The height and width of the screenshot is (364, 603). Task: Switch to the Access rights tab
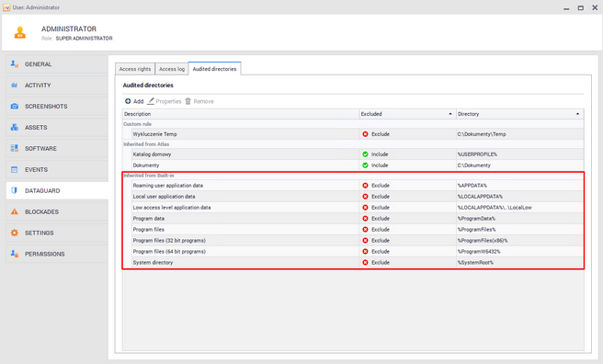pos(135,69)
